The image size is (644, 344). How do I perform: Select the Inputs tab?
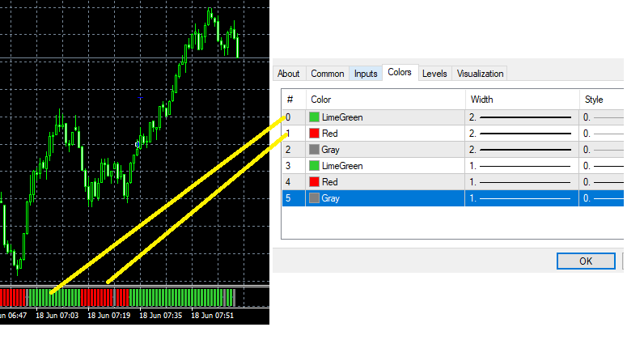pos(366,74)
